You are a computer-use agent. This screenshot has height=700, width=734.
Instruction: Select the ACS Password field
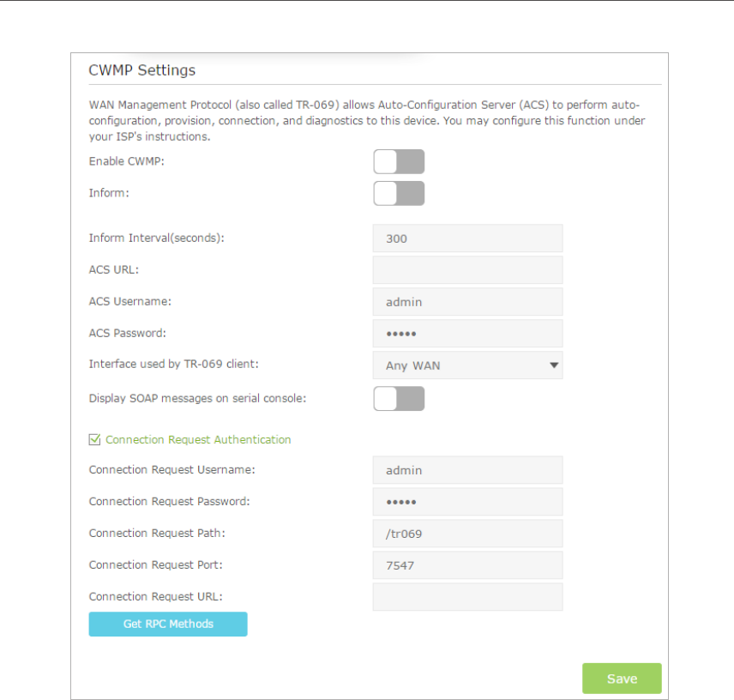click(467, 334)
